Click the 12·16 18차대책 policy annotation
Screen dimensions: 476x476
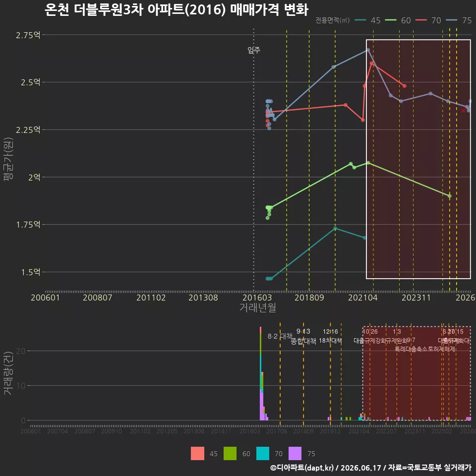330,336
